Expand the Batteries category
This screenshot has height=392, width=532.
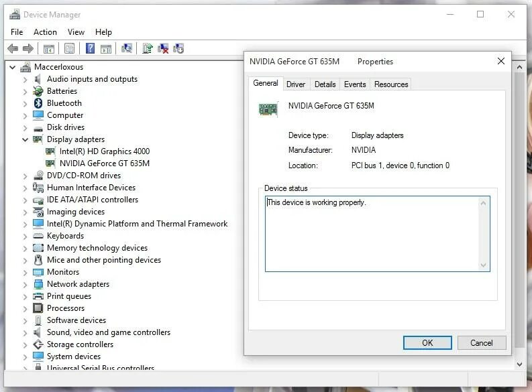[25, 91]
